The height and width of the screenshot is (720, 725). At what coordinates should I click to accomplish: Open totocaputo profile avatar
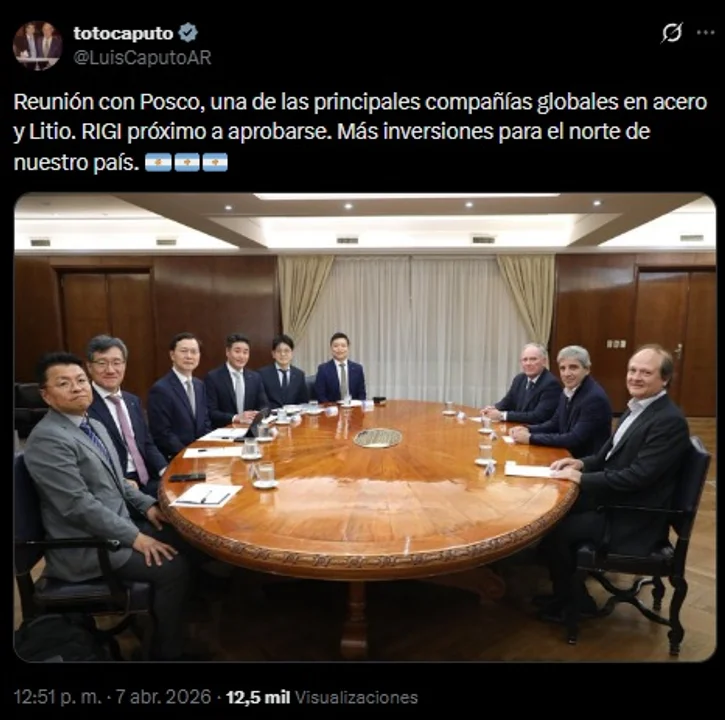click(37, 45)
